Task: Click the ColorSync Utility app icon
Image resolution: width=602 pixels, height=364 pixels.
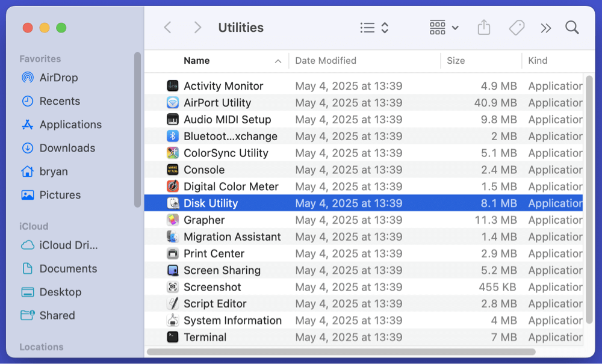Action: pyautogui.click(x=172, y=153)
